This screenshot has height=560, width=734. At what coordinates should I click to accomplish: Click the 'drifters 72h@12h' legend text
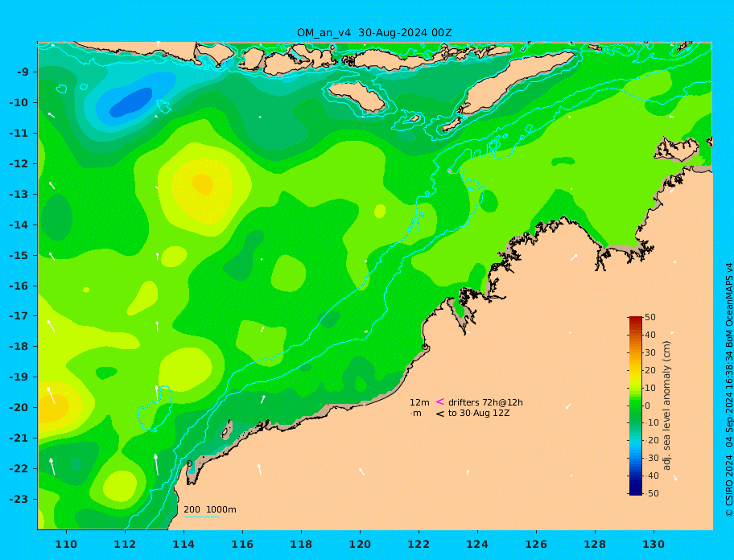[x=485, y=402]
